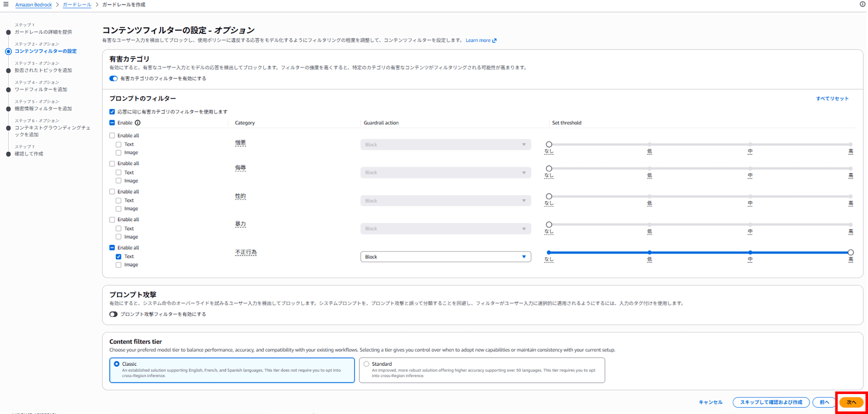Image resolution: width=868 pixels, height=414 pixels.
Task: Go to step ワードフィルターを追加
Action: pos(41,89)
